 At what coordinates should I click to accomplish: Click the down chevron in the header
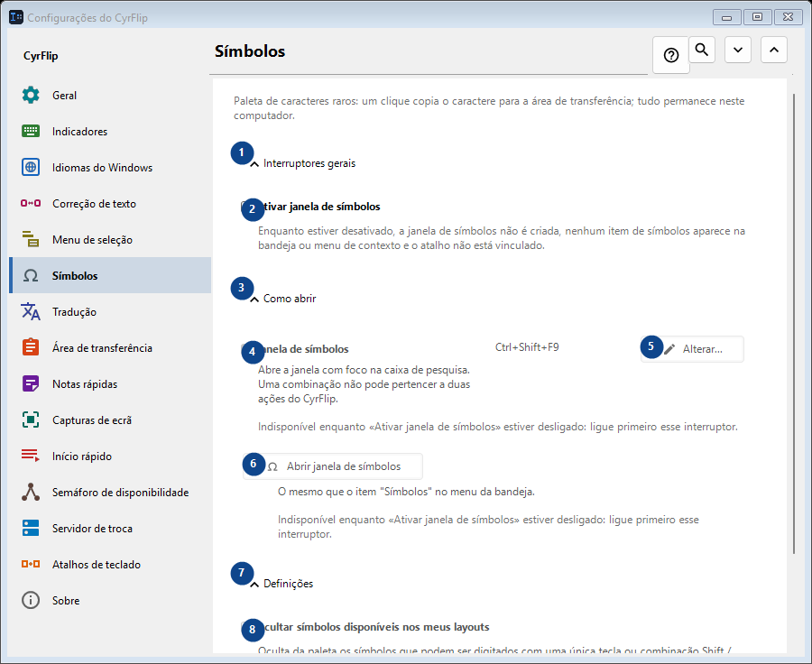(x=738, y=50)
